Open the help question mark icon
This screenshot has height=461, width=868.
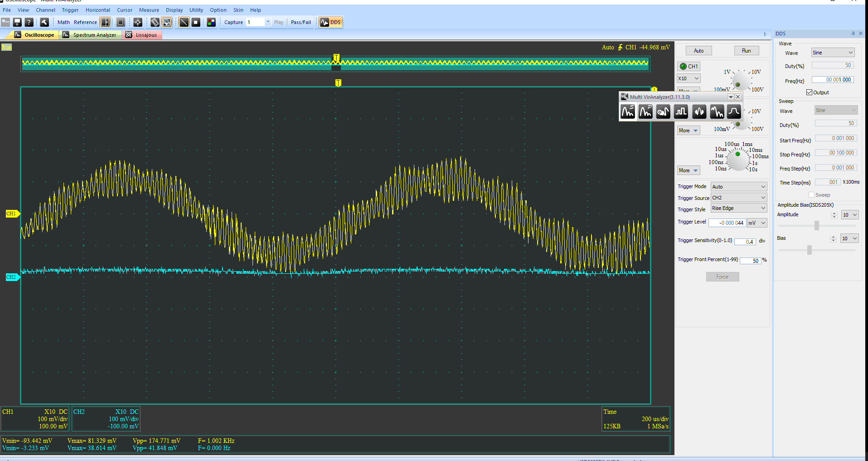29,22
